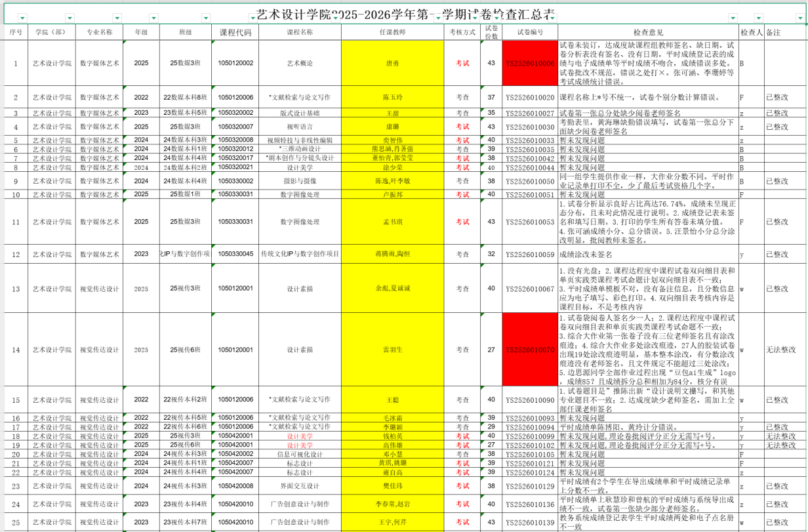This screenshot has height=532, width=808.
Task: Expand the 任课教师 column filter
Action: (x=438, y=18)
